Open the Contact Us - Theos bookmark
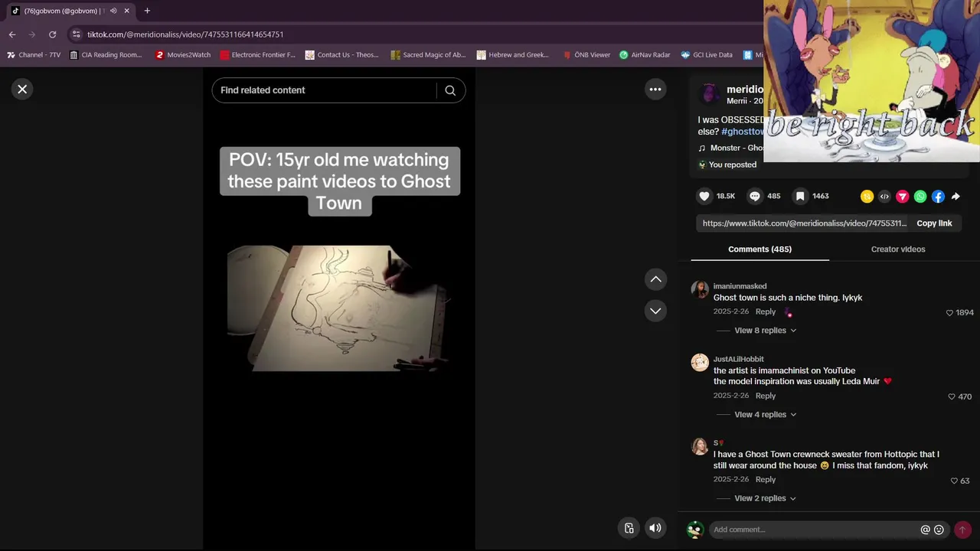The height and width of the screenshot is (551, 980). click(342, 55)
